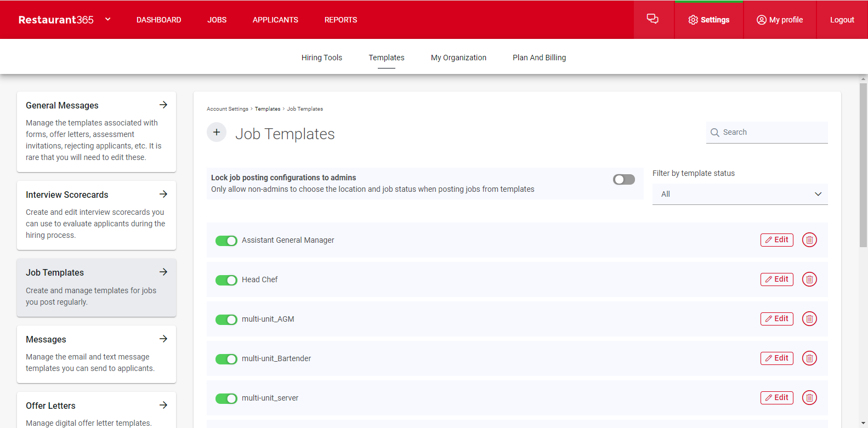This screenshot has width=868, height=428.
Task: Click the Head Chef template name
Action: tap(260, 279)
